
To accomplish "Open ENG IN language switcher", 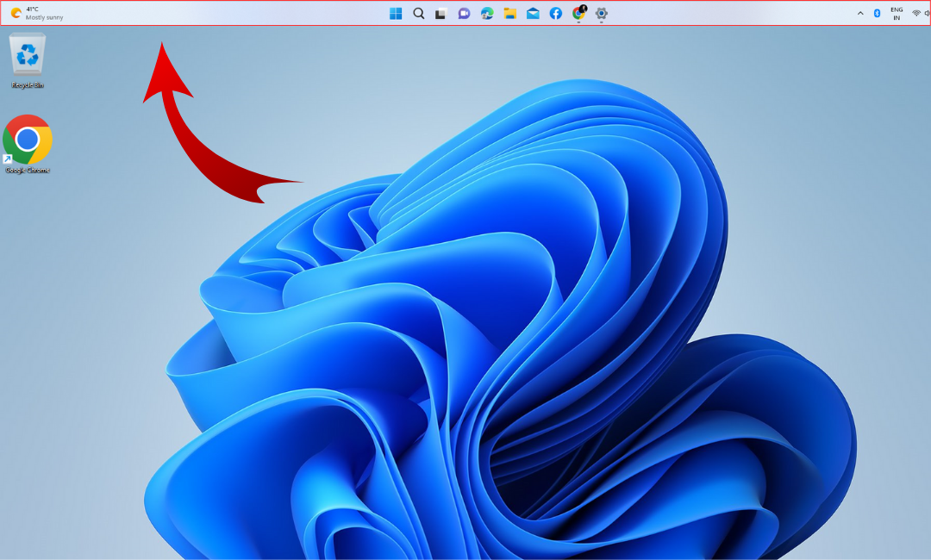I will pyautogui.click(x=897, y=14).
